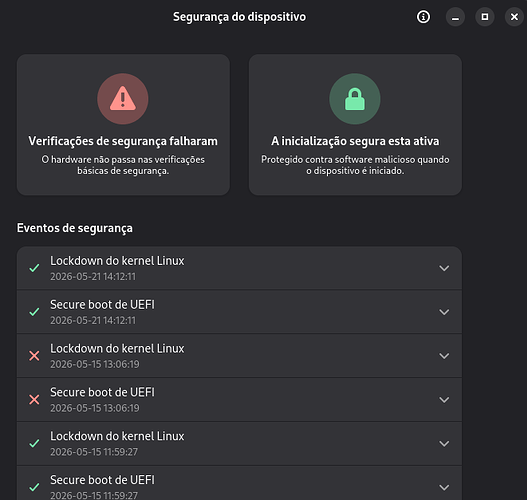Click the 'Segurança do dispositivo' window title
This screenshot has height=500, width=527.
(239, 17)
